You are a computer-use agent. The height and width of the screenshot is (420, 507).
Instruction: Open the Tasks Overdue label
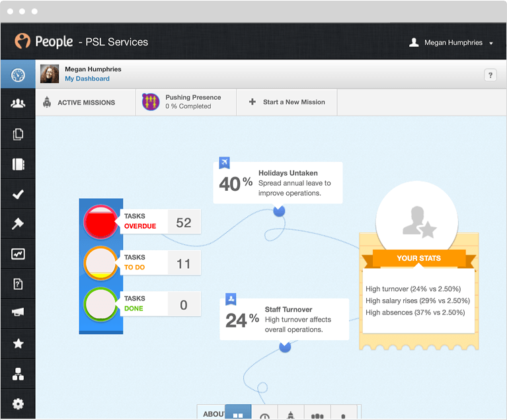pos(140,221)
